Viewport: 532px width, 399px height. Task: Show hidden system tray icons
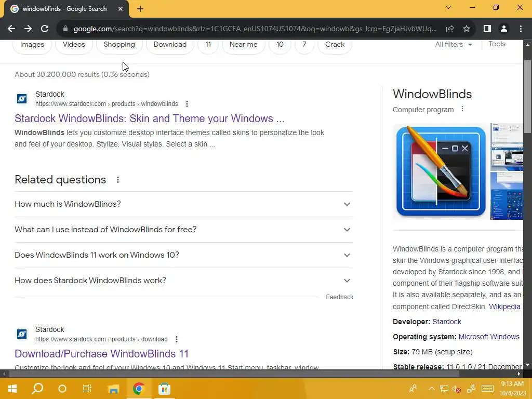coord(431,389)
